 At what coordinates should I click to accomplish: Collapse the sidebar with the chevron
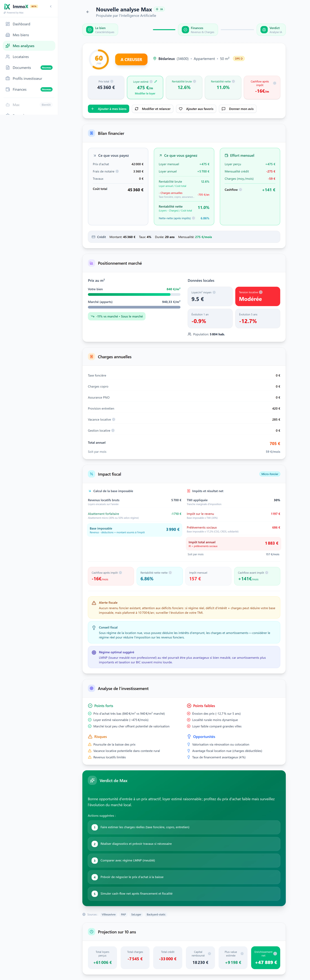(x=51, y=6)
